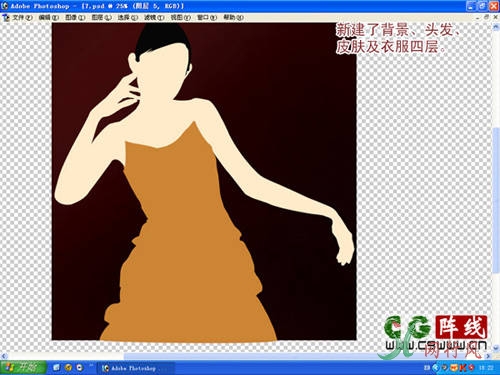This screenshot has width=500, height=375.
Task: Click the right arrow of horizontal scrollbar
Action: pyautogui.click(x=489, y=356)
